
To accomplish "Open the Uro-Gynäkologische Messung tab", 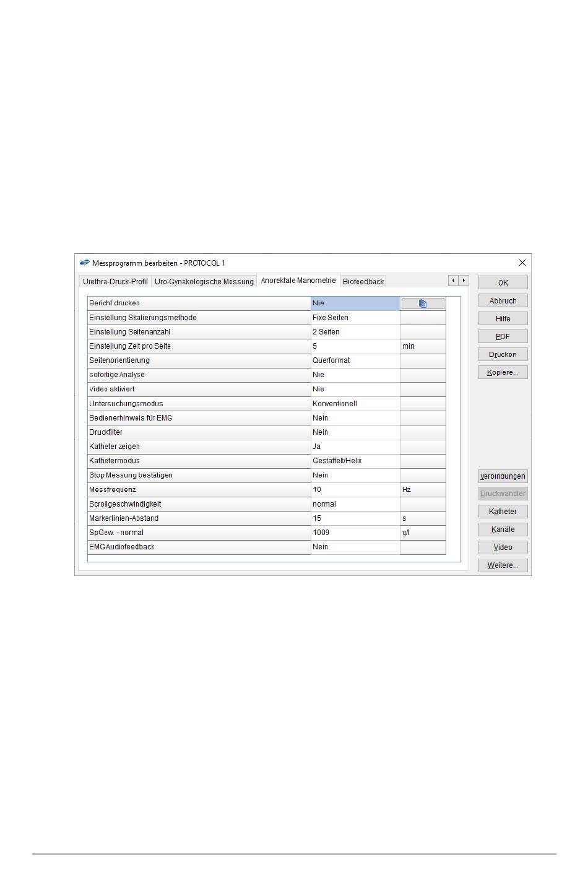I will tap(204, 281).
